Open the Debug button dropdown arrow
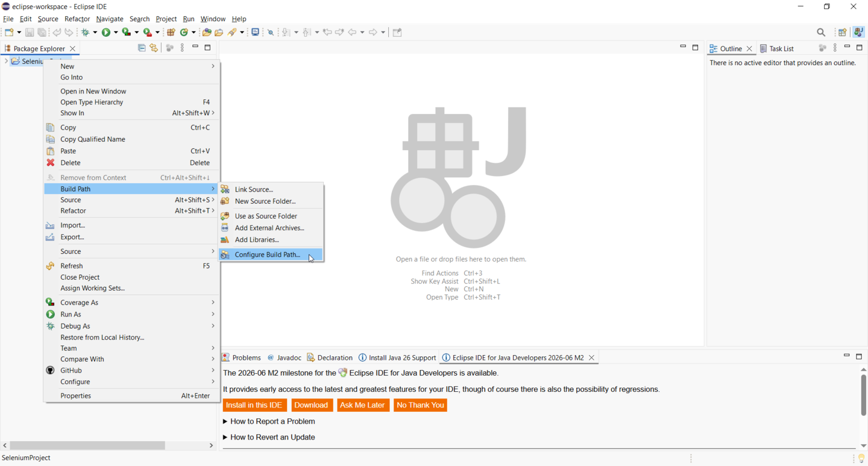 [x=95, y=33]
